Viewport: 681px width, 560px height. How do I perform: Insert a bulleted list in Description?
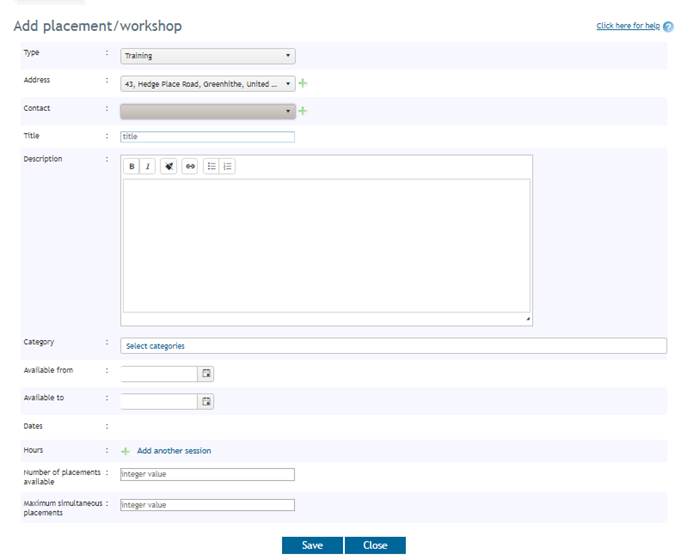(212, 166)
